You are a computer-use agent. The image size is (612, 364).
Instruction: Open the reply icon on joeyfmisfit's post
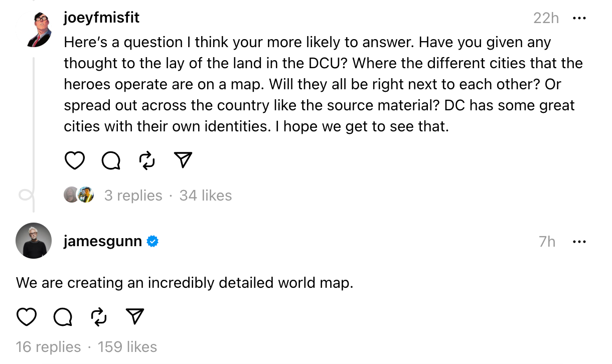pos(111,160)
